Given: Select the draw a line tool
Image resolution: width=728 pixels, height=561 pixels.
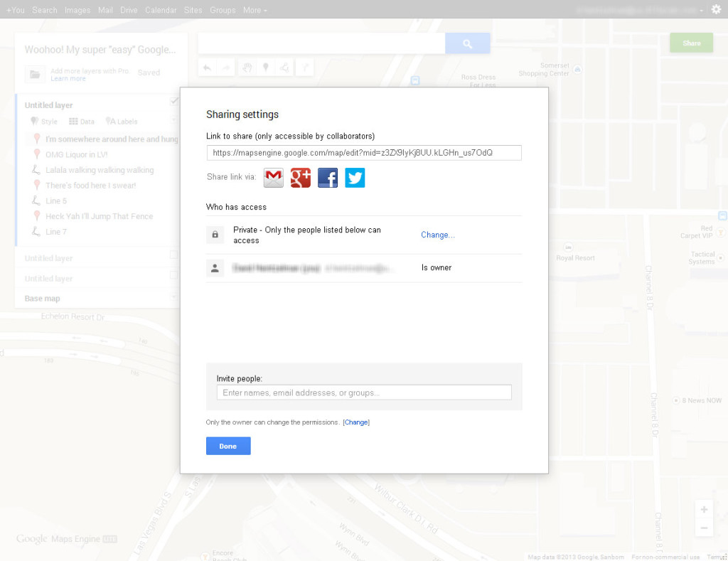Looking at the screenshot, I should [284, 66].
